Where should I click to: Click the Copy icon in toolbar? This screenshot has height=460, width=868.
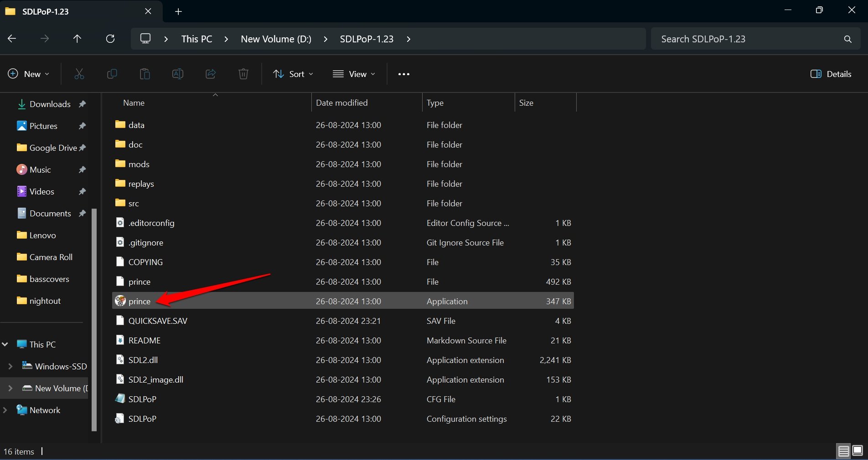click(x=112, y=74)
